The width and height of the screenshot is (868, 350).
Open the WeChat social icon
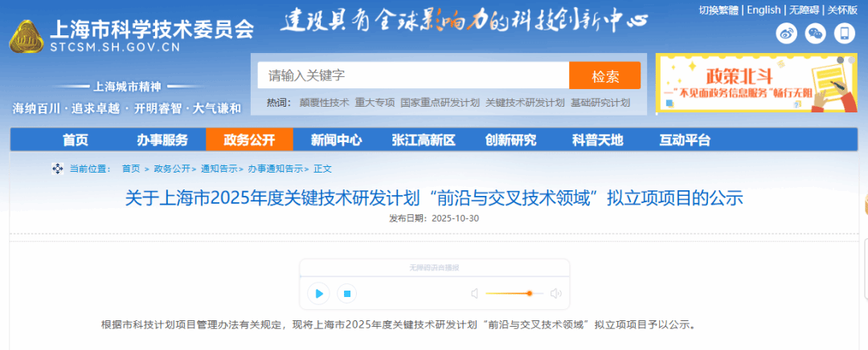click(815, 34)
